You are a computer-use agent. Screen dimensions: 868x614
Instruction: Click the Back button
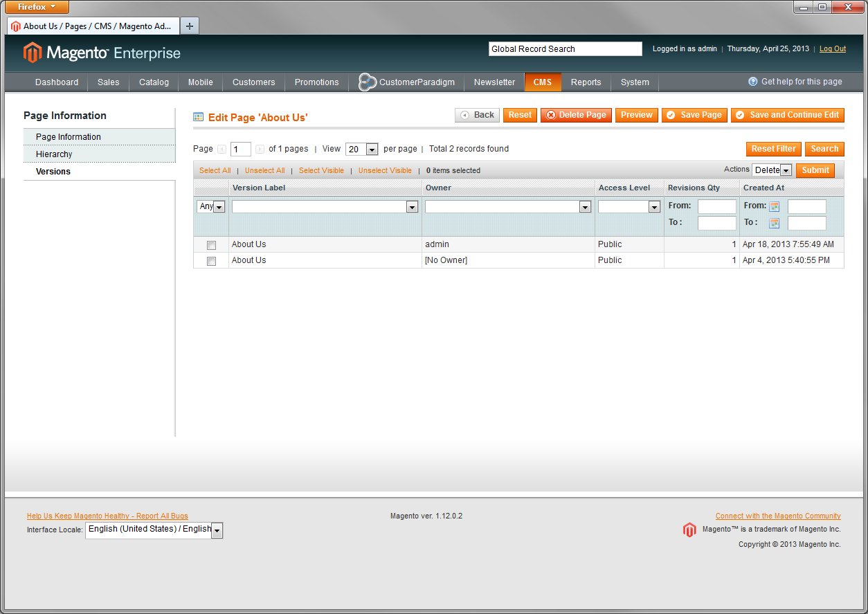pos(477,115)
